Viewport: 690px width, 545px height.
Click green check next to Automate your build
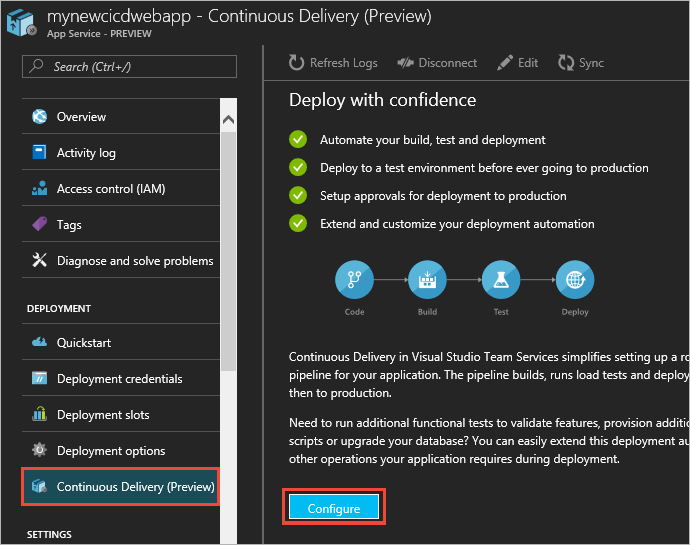click(298, 140)
